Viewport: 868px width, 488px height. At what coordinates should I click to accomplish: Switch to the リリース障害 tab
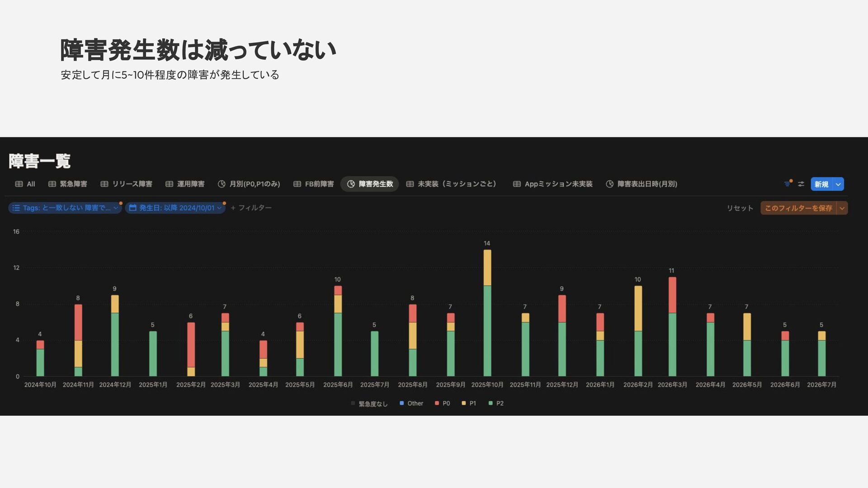(126, 184)
